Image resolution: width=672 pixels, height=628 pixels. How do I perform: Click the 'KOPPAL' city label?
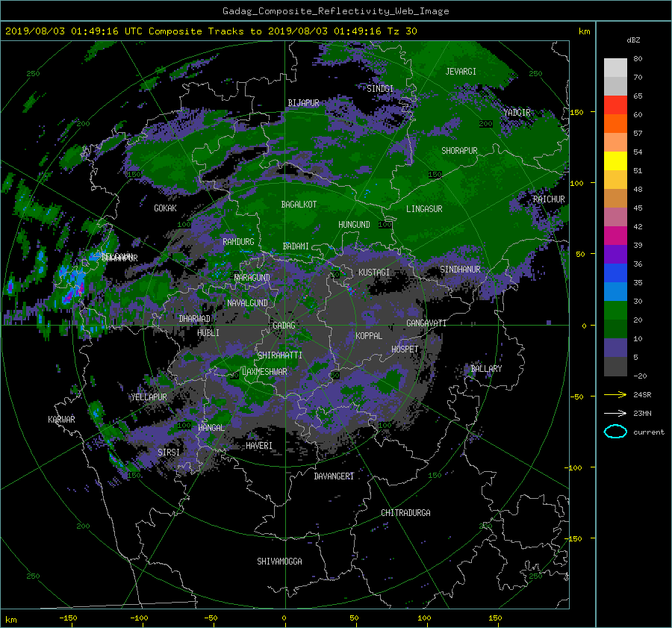(x=369, y=336)
